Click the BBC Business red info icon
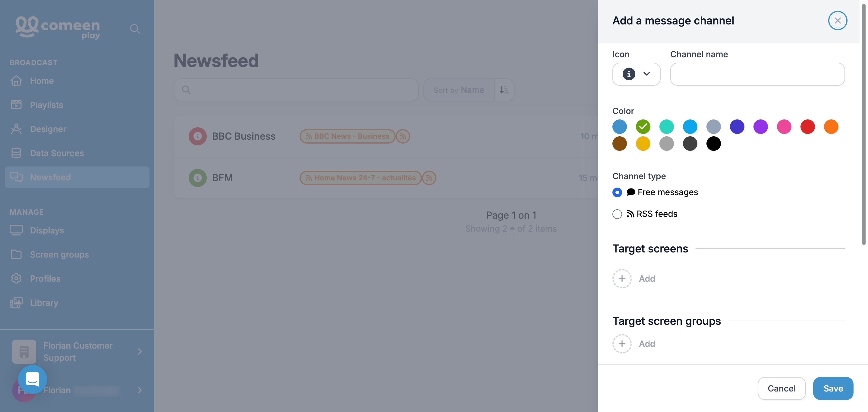The width and height of the screenshot is (868, 412). (x=197, y=136)
